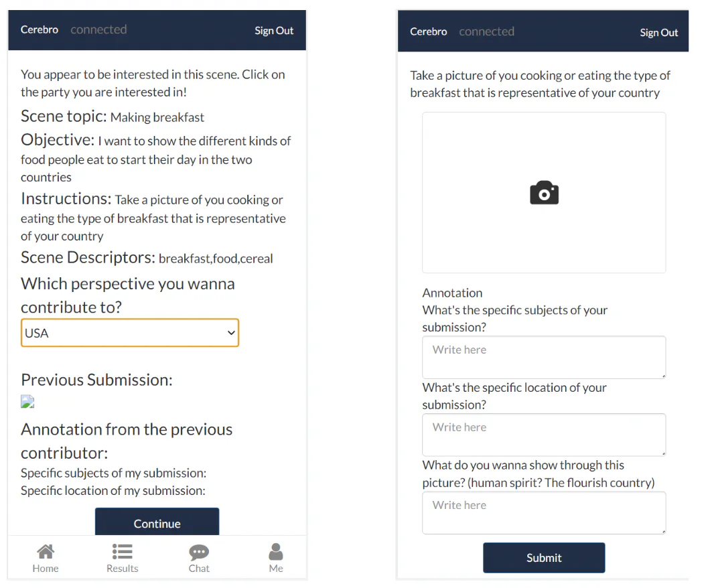Go to the Home tab icon
Viewport: 702px width, 588px height.
[x=46, y=552]
